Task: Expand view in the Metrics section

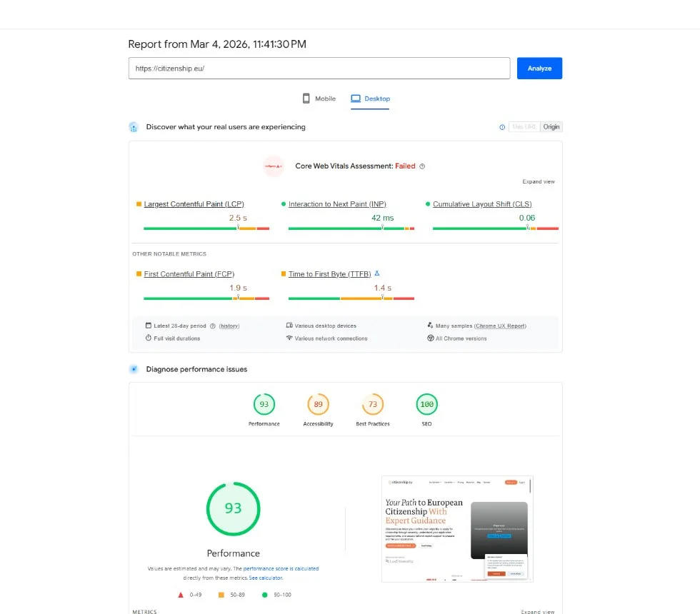Action: 538,611
